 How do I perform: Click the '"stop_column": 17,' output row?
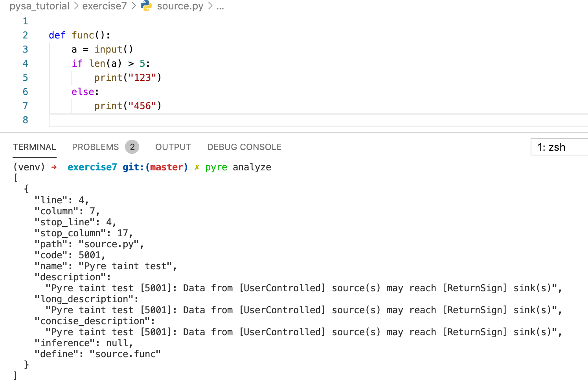pos(84,233)
